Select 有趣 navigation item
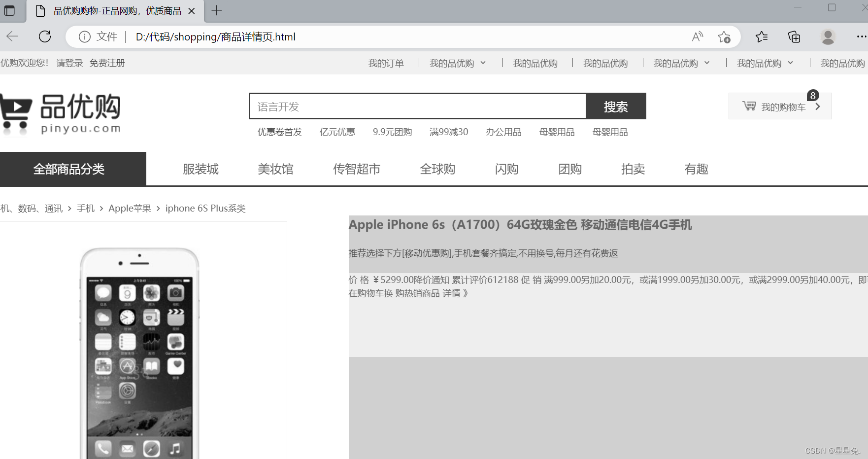 pos(696,169)
